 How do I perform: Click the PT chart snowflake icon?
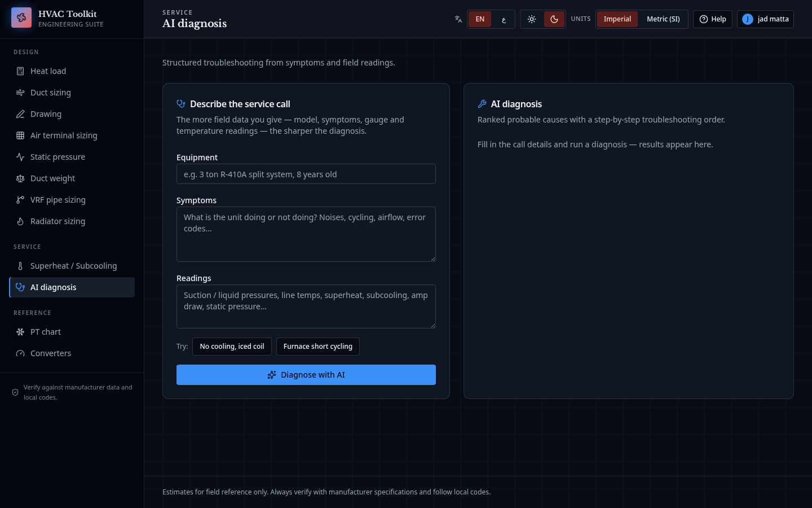click(x=20, y=332)
